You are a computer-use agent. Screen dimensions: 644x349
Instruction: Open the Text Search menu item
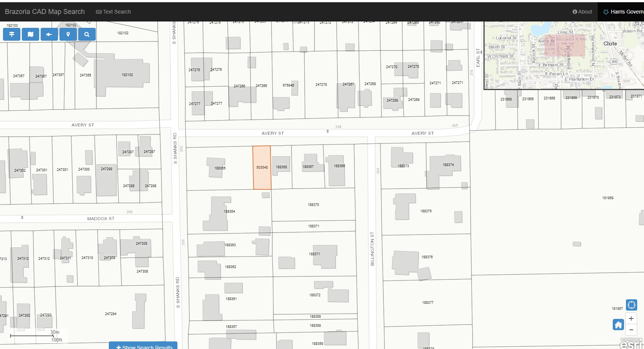[x=113, y=12]
